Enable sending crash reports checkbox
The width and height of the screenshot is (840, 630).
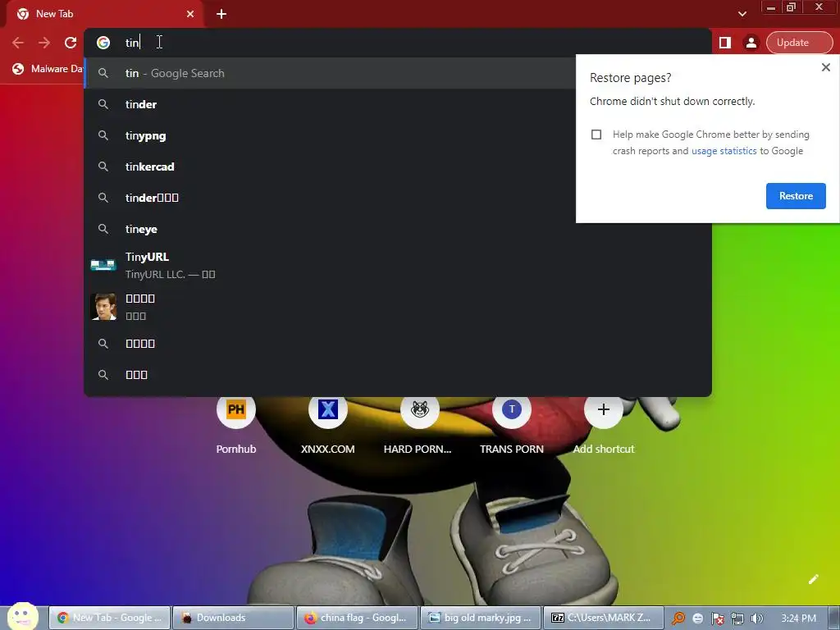coord(596,135)
